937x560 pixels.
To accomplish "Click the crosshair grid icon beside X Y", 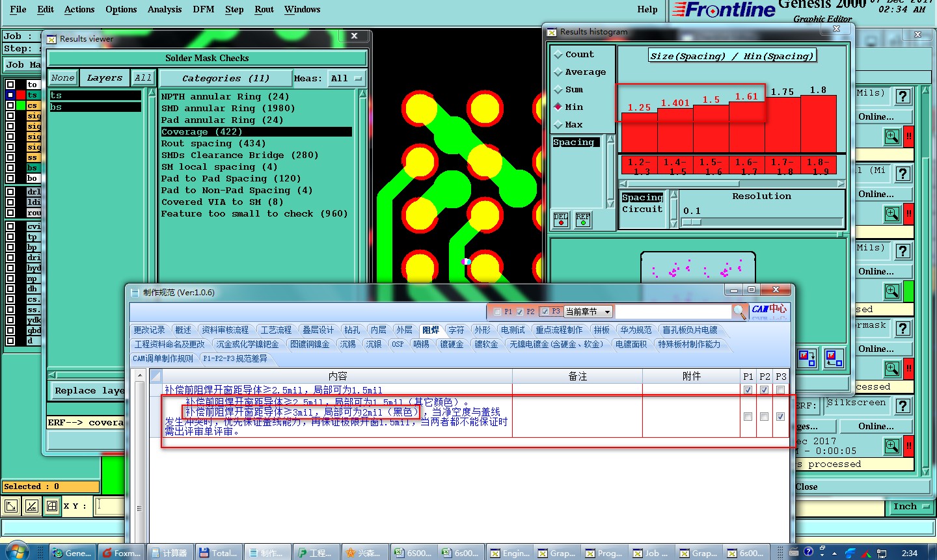I will [x=52, y=506].
